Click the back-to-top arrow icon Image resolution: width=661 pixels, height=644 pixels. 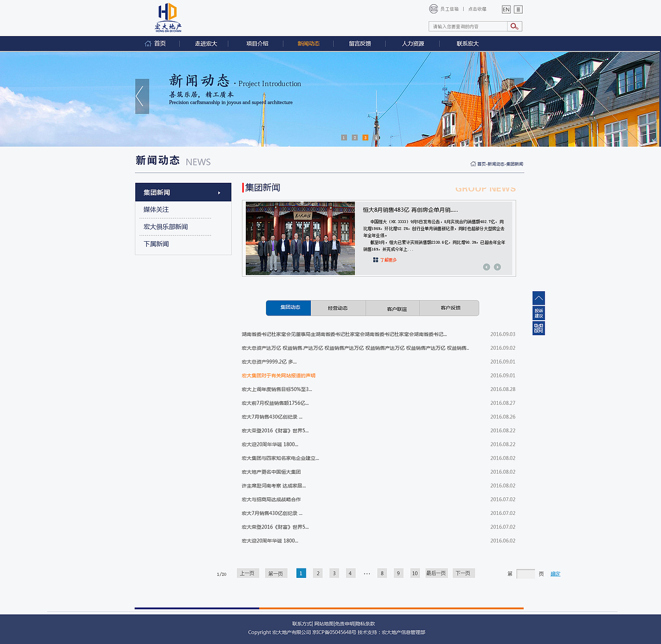tap(539, 298)
